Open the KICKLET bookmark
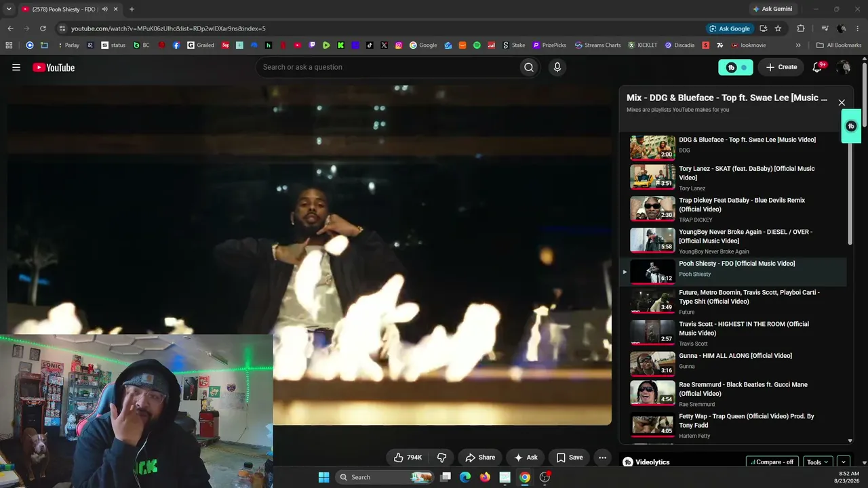 click(643, 45)
